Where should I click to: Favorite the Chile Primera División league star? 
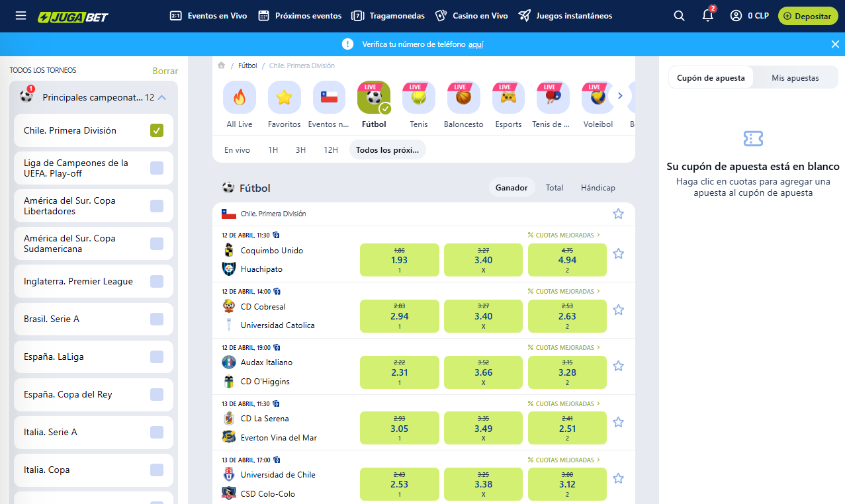618,214
